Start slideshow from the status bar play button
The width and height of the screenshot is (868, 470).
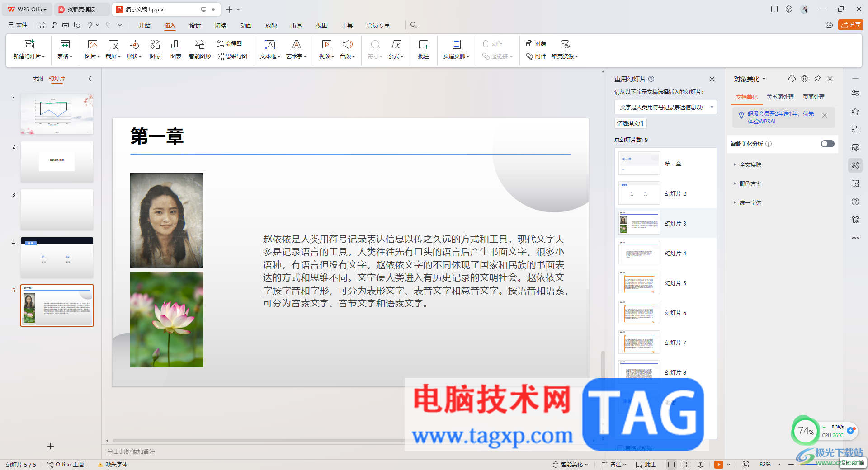(718, 464)
